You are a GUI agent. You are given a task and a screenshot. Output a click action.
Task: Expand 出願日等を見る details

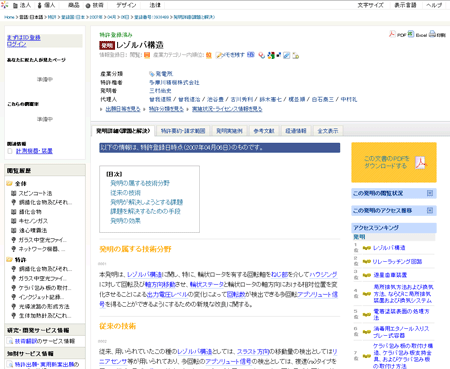tap(123, 109)
